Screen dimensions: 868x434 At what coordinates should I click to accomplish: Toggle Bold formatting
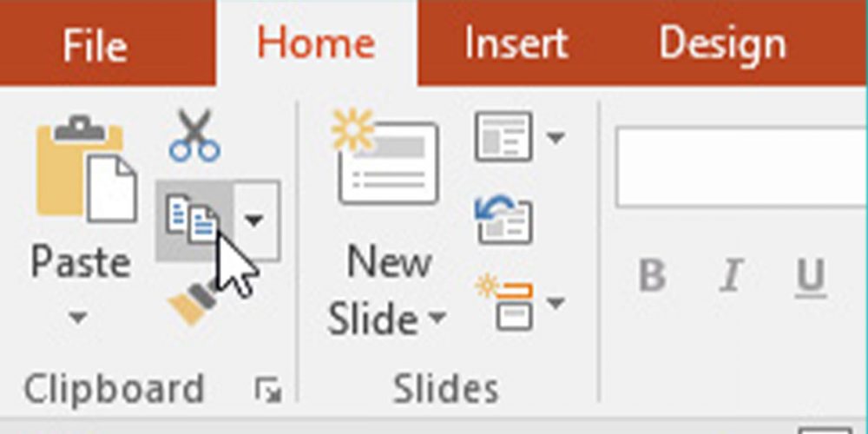[x=652, y=277]
